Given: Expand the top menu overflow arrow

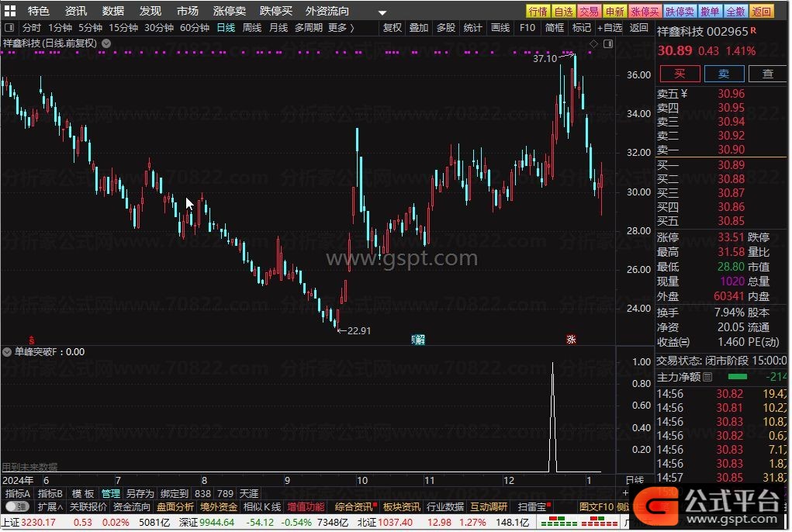Looking at the screenshot, I should 382,12.
